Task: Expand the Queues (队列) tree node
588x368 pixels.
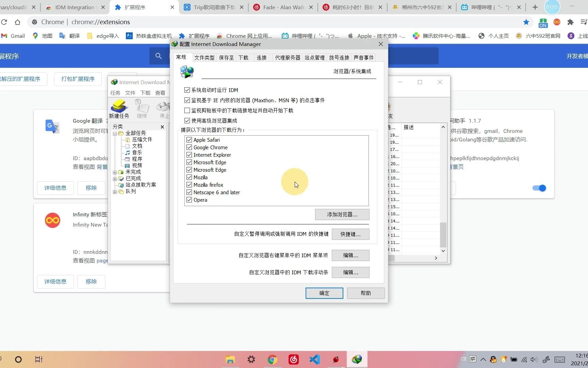Action: 115,191
